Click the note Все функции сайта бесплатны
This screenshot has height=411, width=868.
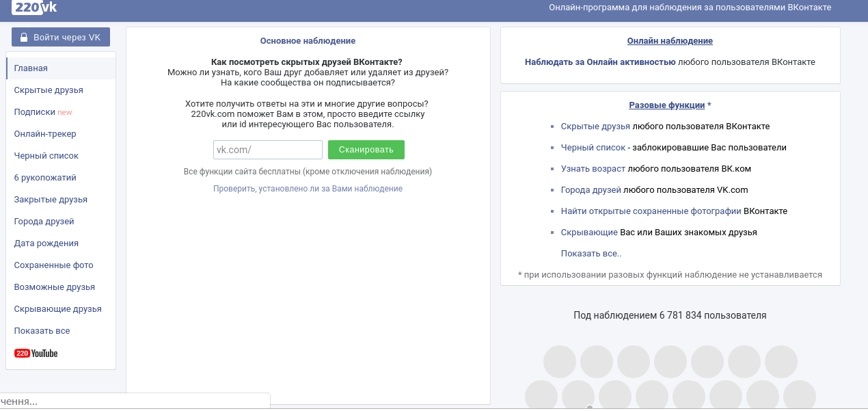308,172
